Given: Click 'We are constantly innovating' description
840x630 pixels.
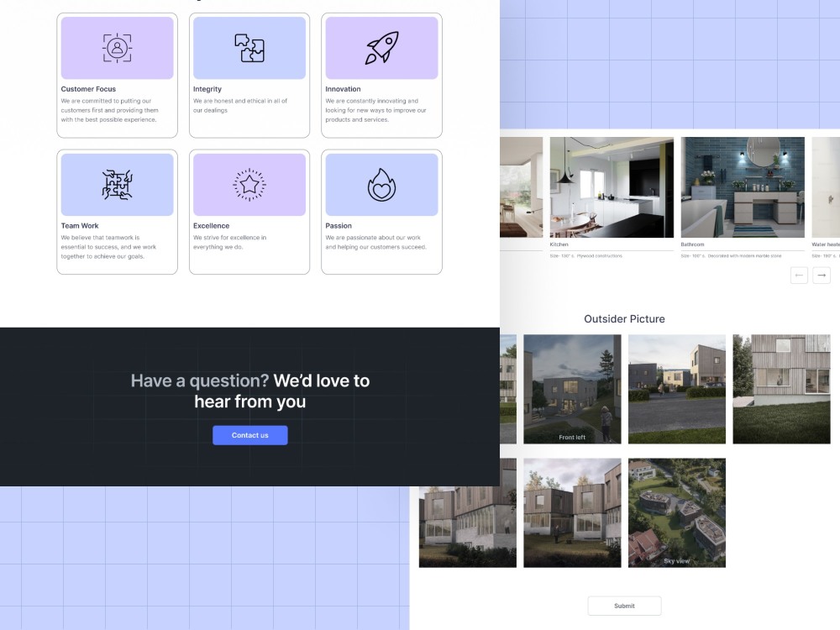Looking at the screenshot, I should (375, 110).
